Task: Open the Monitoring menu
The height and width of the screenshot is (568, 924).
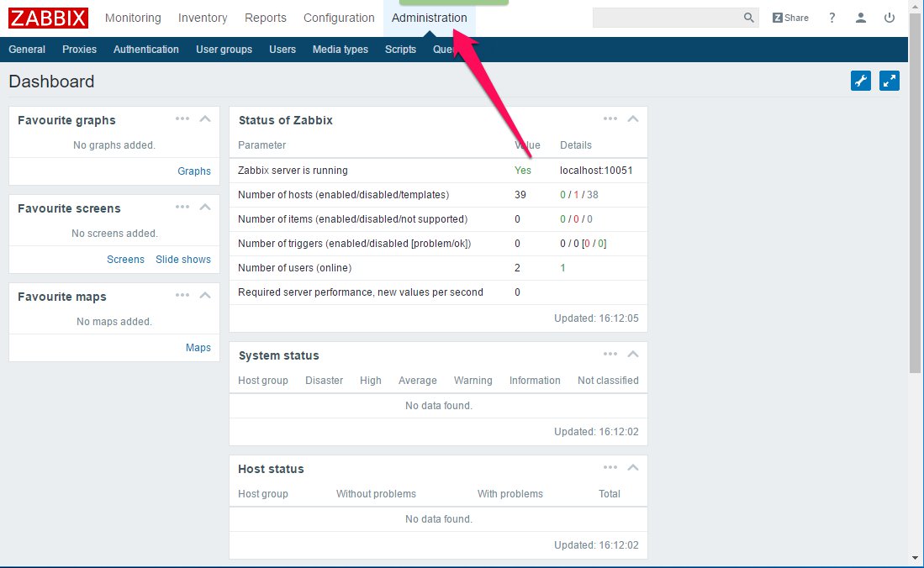Action: 133,18
